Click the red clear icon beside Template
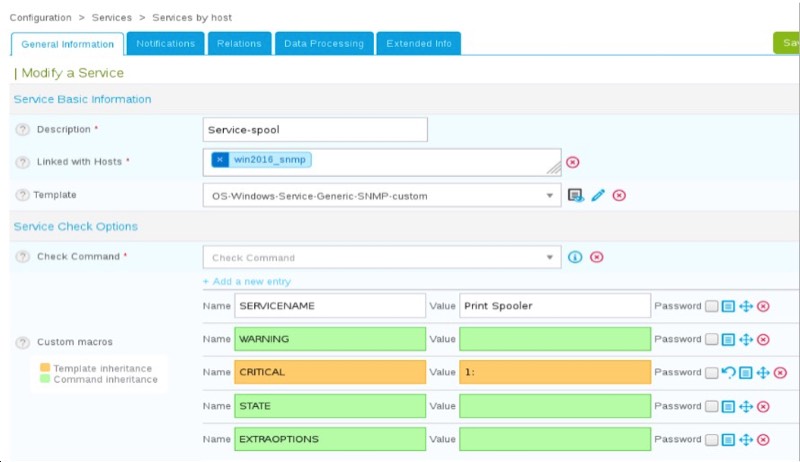800x462 pixels. [619, 195]
